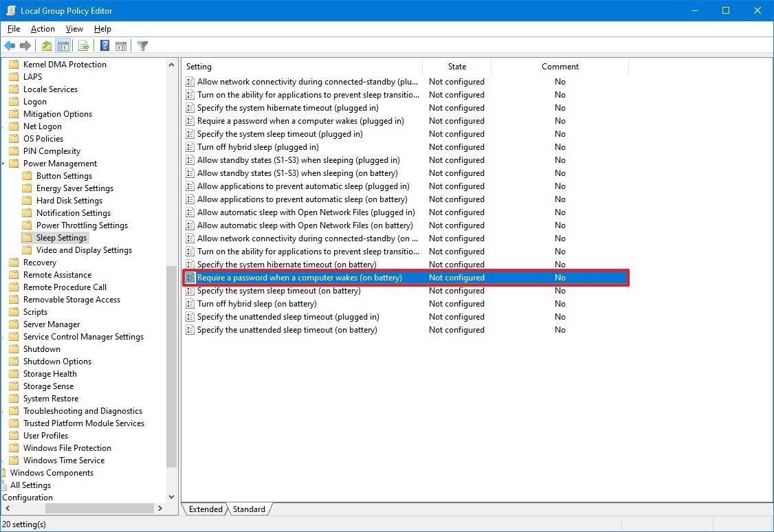The image size is (774, 532).
Task: Navigate forward using the Forward arrow icon
Action: pyautogui.click(x=26, y=45)
